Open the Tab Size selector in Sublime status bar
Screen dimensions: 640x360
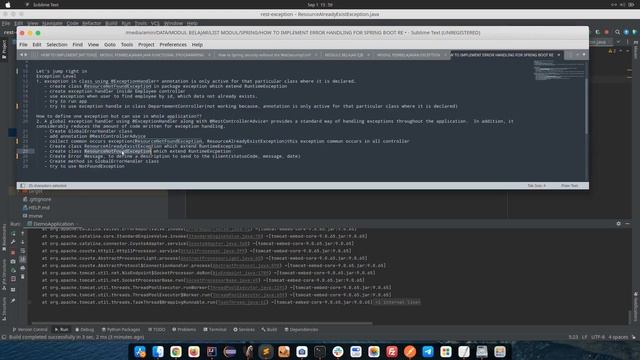click(x=536, y=186)
